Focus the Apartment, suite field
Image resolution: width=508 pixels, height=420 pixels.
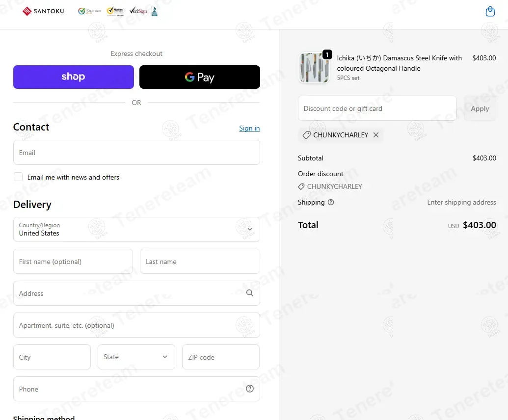click(x=136, y=325)
